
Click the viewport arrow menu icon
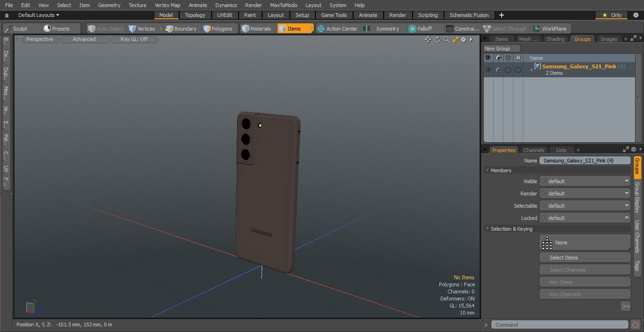pyautogui.click(x=471, y=40)
